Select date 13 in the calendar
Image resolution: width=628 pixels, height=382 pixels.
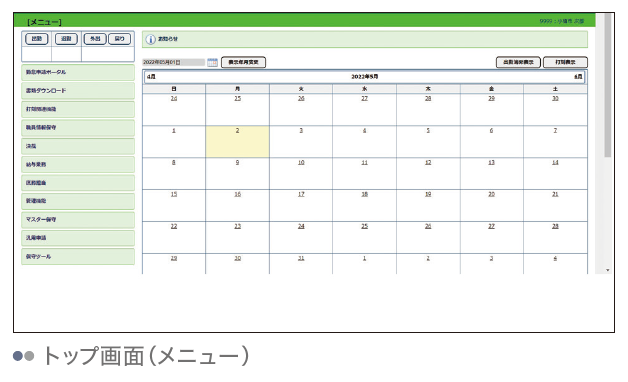pos(491,163)
